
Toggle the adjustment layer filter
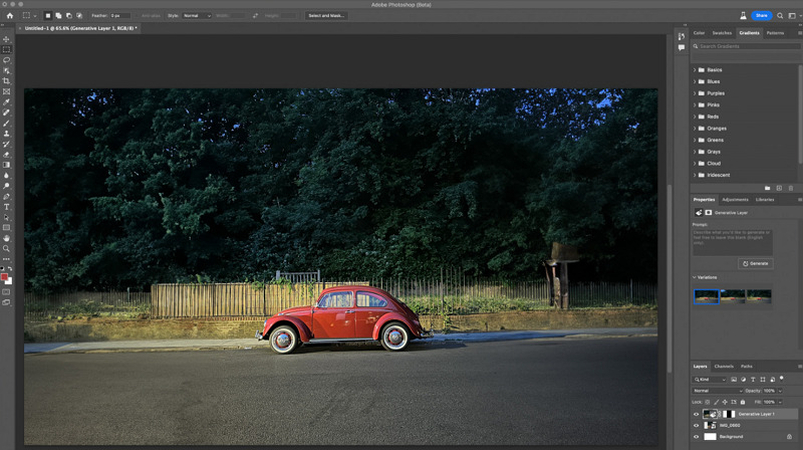pyautogui.click(x=743, y=379)
